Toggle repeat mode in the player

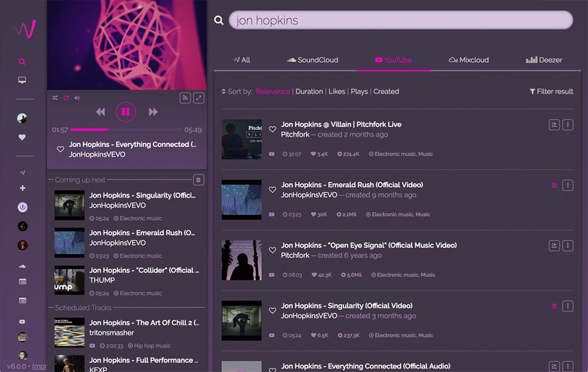coord(66,98)
